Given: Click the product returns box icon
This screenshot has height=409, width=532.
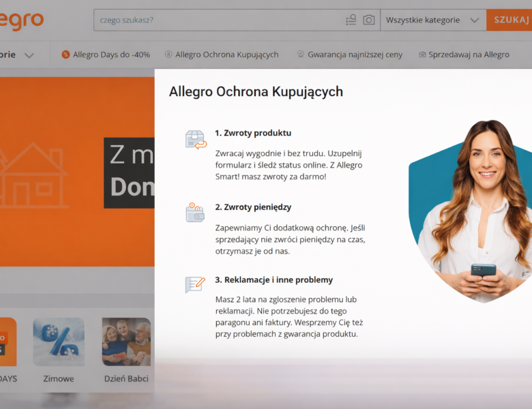Looking at the screenshot, I should click(x=196, y=140).
